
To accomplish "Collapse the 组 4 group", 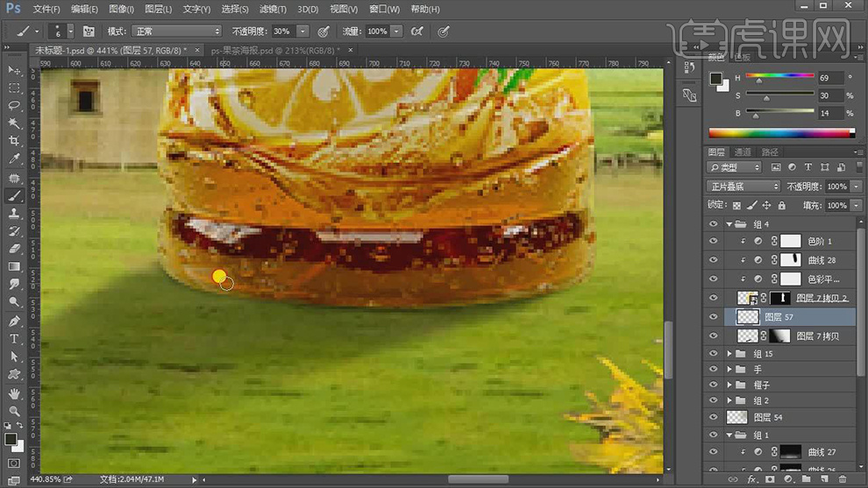I will pos(729,224).
